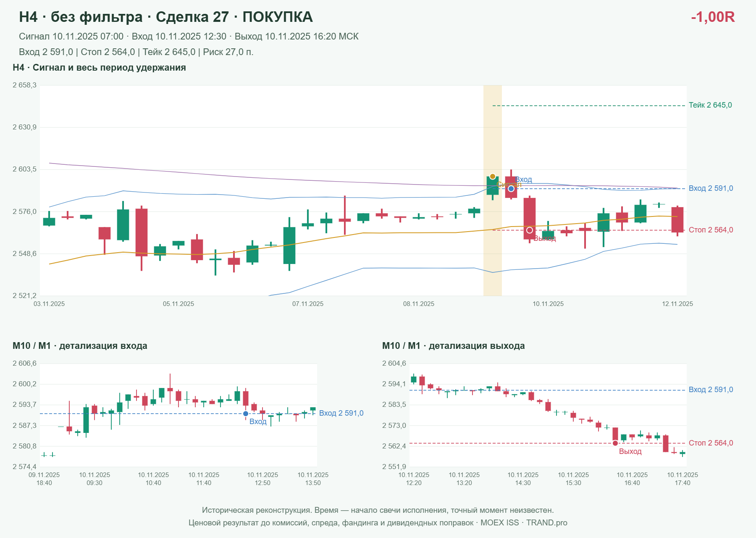Click the red exit dot in exit detail chart

click(x=615, y=443)
